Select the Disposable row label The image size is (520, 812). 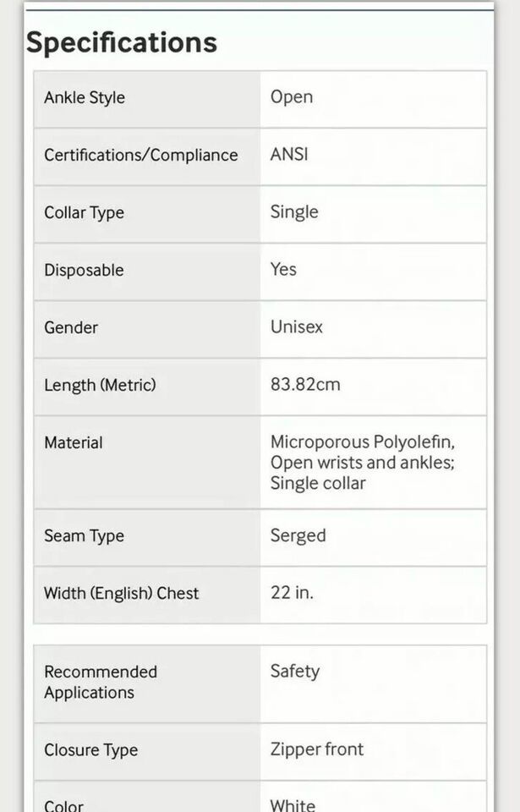[84, 270]
